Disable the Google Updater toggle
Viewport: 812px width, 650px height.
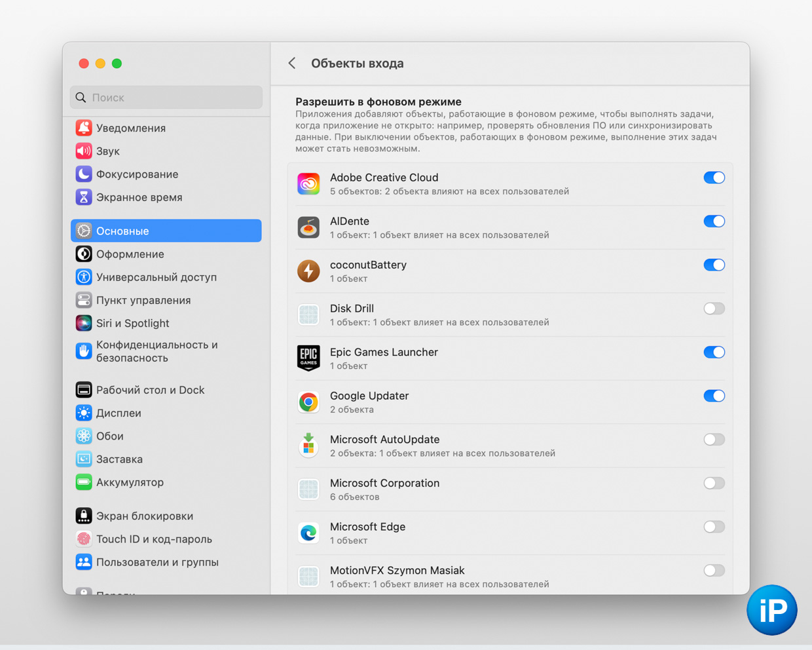coord(714,396)
